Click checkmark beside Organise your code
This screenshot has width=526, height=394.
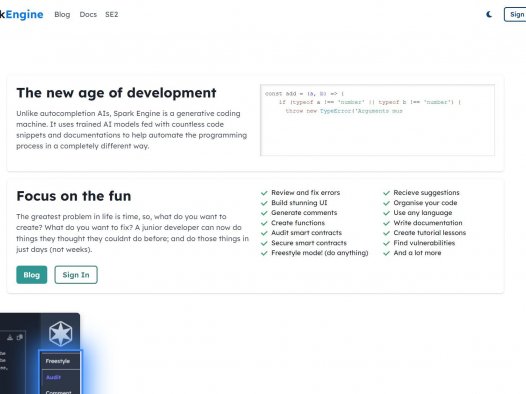click(x=386, y=203)
